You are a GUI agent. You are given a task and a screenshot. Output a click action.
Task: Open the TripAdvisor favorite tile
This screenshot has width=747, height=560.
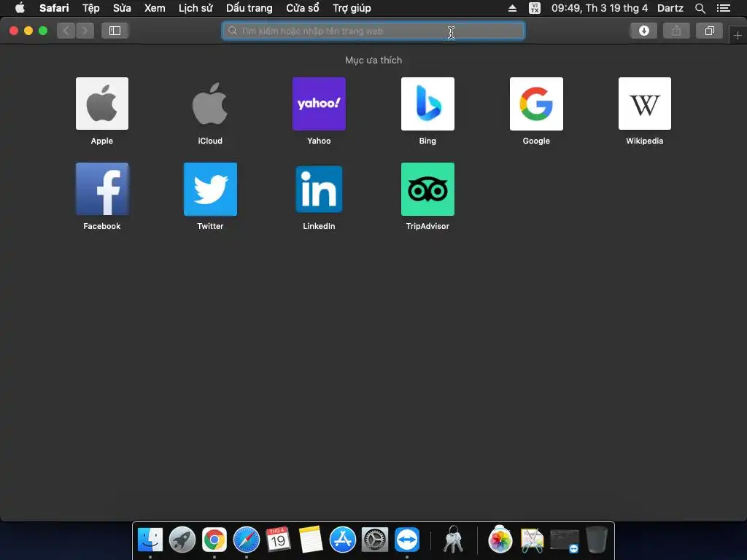(427, 189)
